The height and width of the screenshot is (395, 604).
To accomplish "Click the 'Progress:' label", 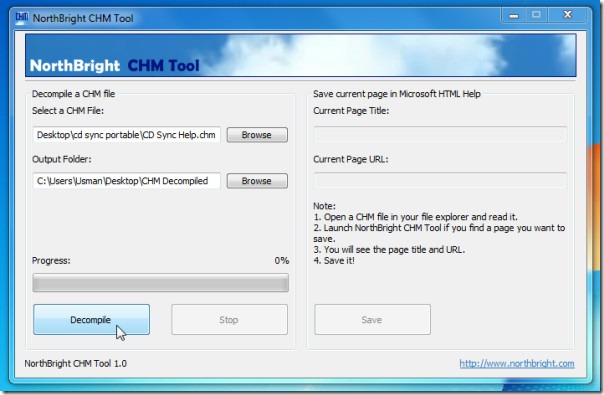I will coord(51,261).
